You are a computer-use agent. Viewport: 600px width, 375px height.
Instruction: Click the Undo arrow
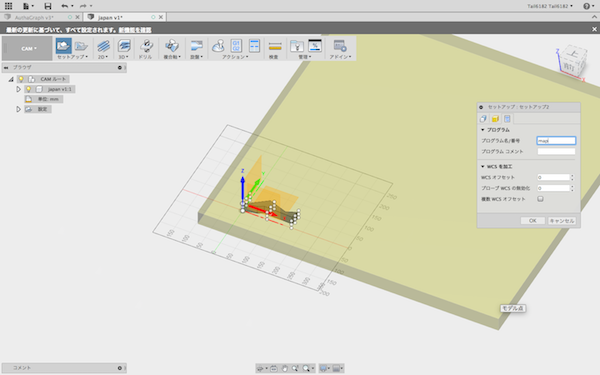click(x=65, y=6)
